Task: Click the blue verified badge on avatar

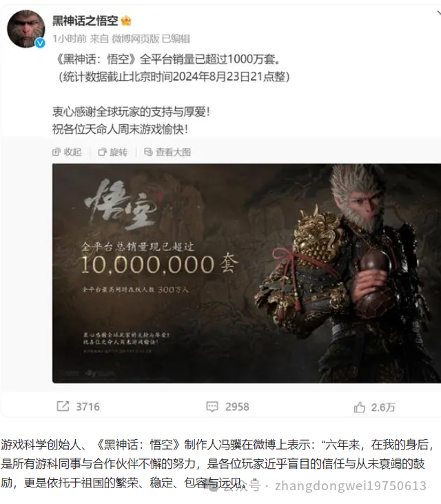Action: coord(40,43)
